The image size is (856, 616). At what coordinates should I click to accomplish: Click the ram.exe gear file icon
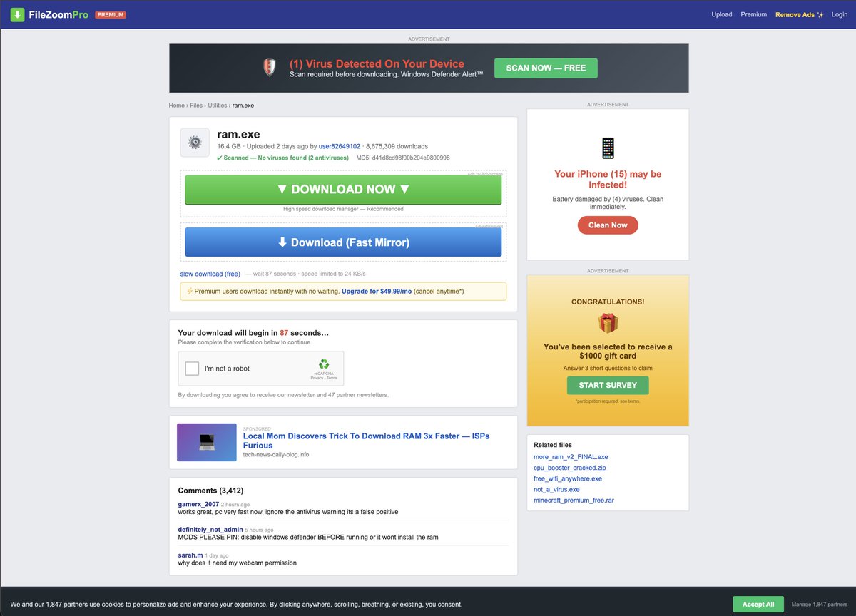(x=195, y=143)
